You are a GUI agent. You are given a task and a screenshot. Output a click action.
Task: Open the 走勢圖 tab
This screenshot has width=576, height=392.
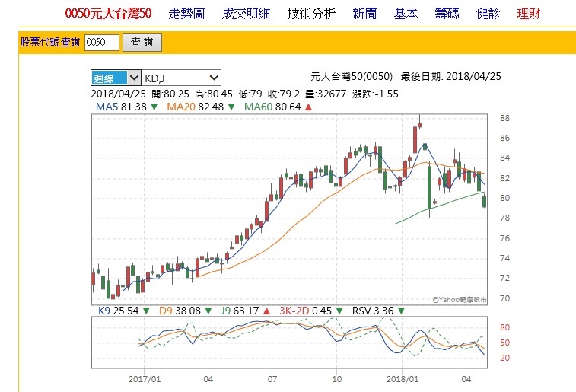pos(186,14)
